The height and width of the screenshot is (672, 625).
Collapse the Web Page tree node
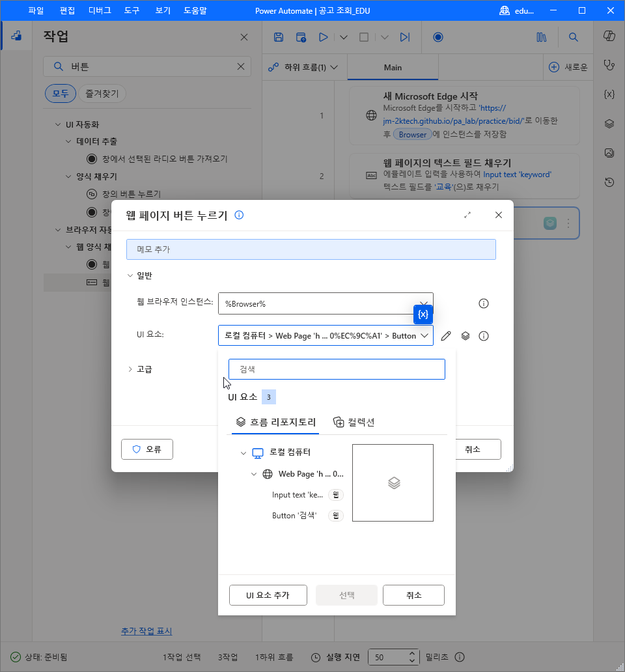pyautogui.click(x=254, y=474)
